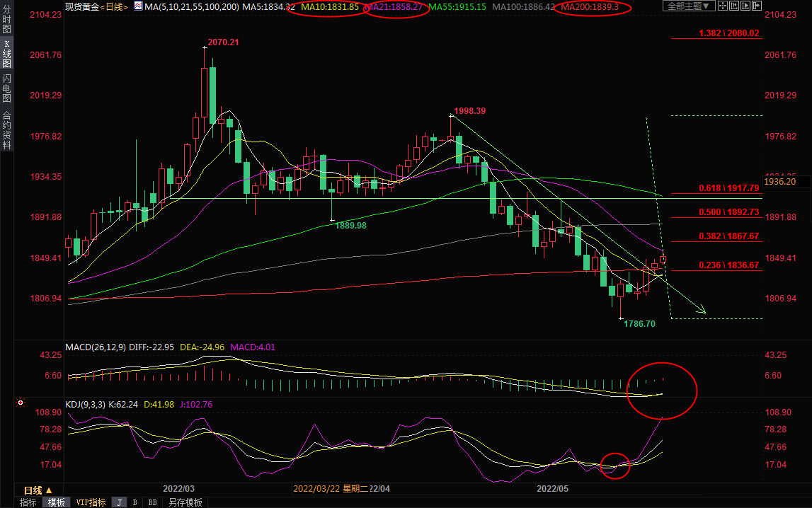Open the 全部主题 dropdown
The image size is (812, 508).
pyautogui.click(x=688, y=6)
